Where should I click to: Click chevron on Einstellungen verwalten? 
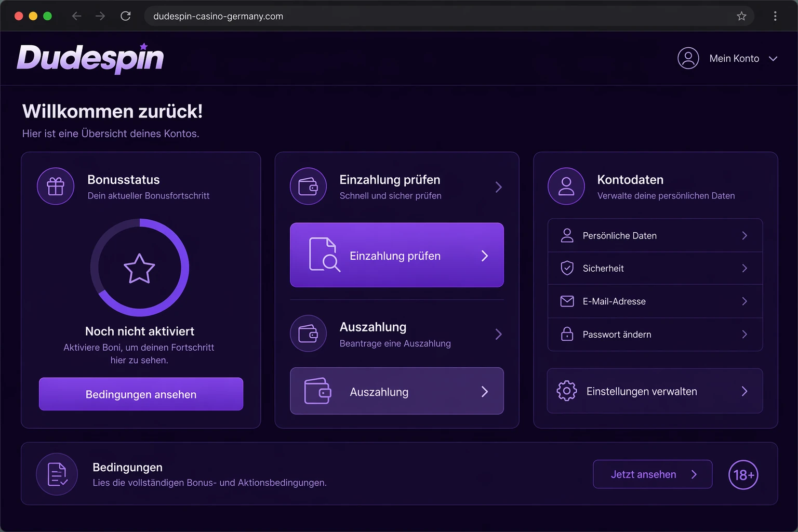(x=744, y=391)
